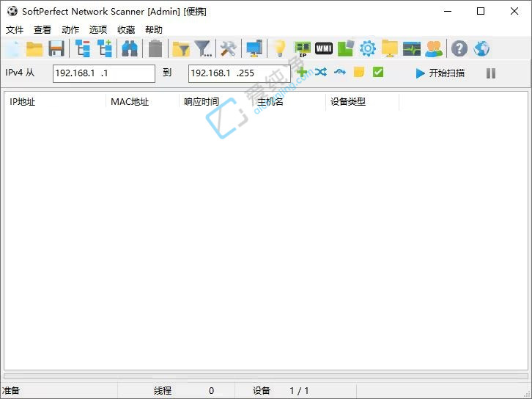
Task: Click the 准备 status bar text
Action: [x=11, y=390]
